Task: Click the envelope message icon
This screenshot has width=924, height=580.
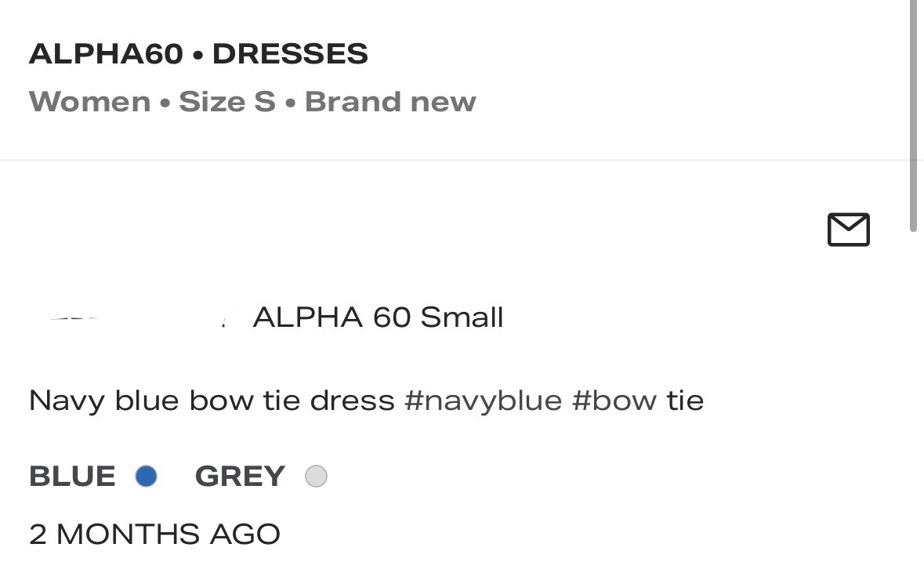Action: 848,230
